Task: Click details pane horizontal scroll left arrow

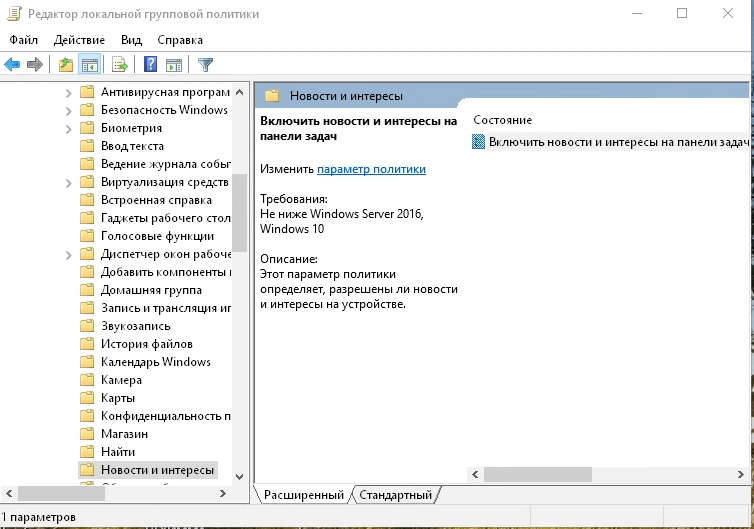Action: (475, 474)
